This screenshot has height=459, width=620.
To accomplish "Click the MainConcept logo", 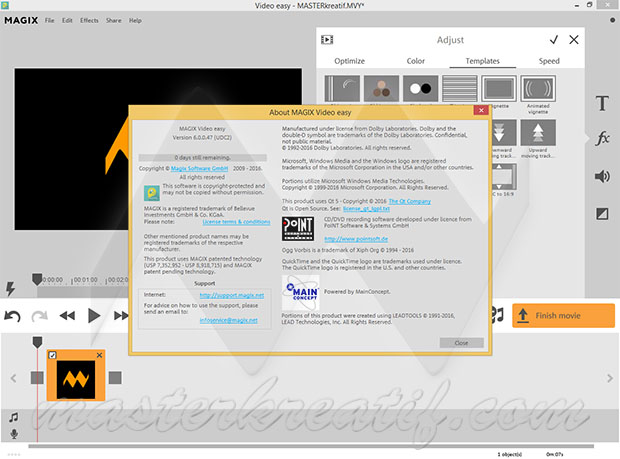I will [301, 293].
